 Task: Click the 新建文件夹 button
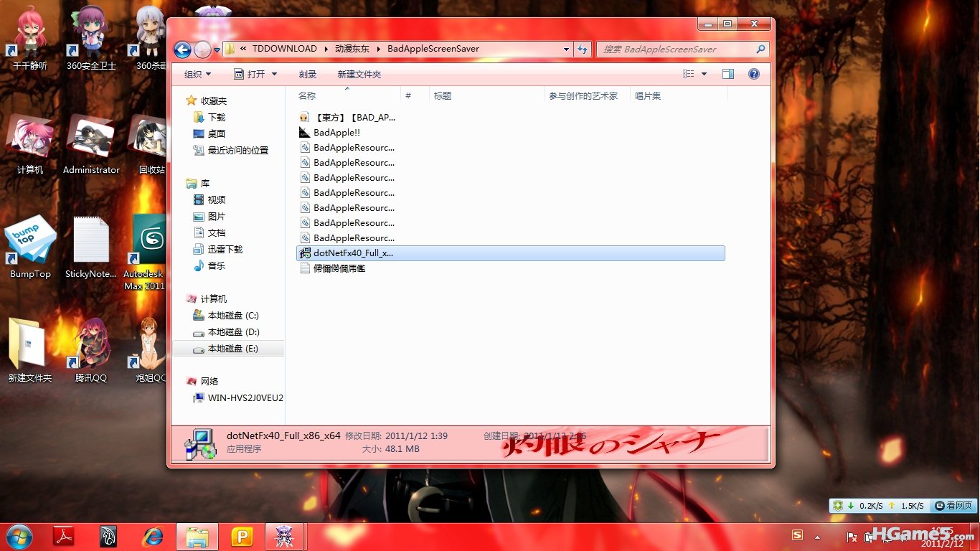click(x=359, y=74)
